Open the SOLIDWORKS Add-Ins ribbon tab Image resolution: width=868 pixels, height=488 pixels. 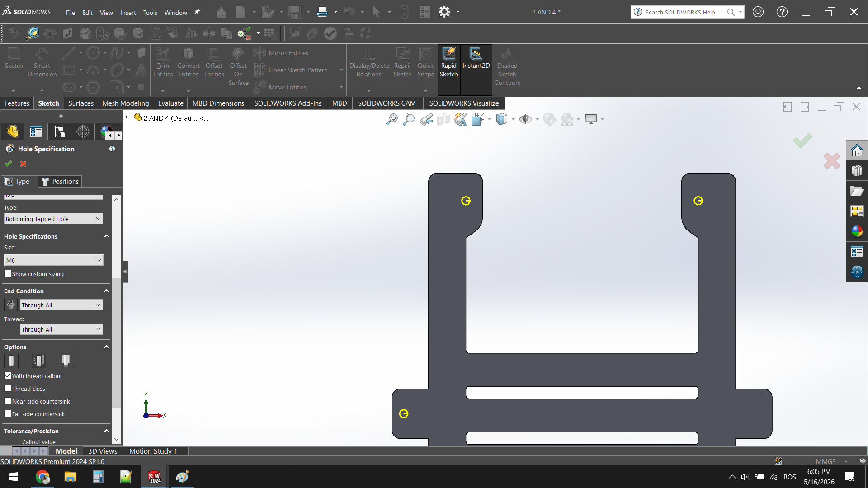[x=288, y=103]
